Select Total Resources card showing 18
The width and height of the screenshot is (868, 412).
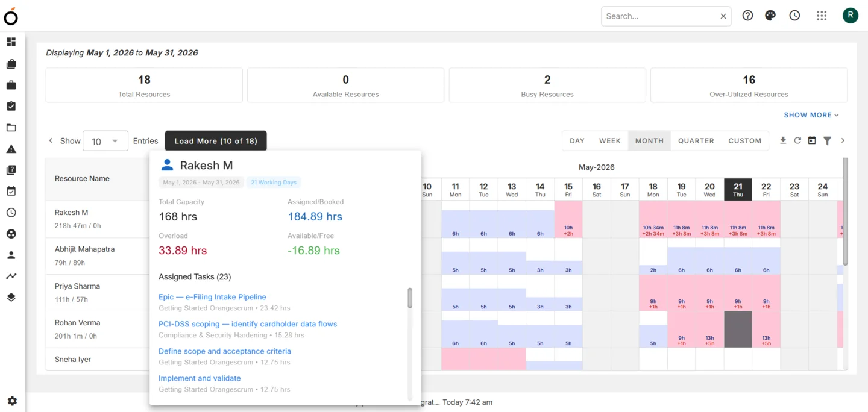[x=144, y=85]
